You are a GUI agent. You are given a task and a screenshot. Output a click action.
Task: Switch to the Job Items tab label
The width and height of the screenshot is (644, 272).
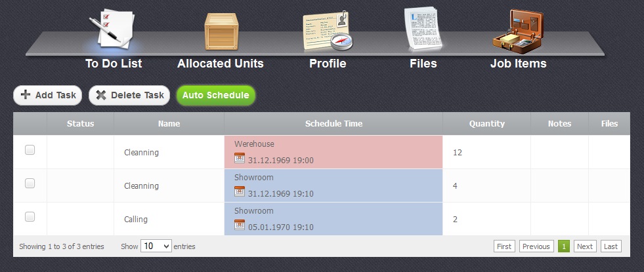[x=518, y=64]
